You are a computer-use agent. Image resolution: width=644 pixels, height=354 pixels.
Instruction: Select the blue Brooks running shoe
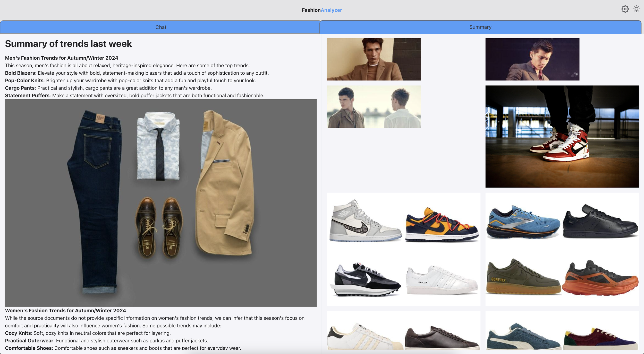click(x=523, y=222)
